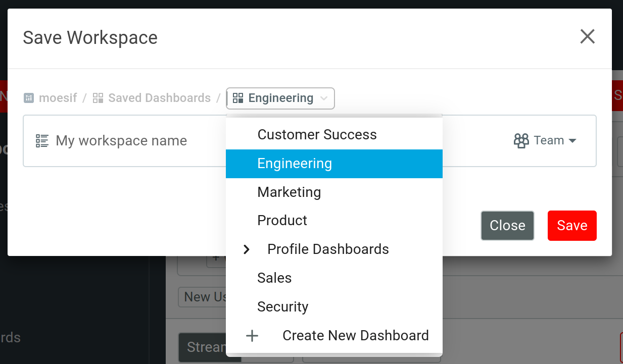Open the Engineering dashboard dropdown chevron

tap(323, 98)
